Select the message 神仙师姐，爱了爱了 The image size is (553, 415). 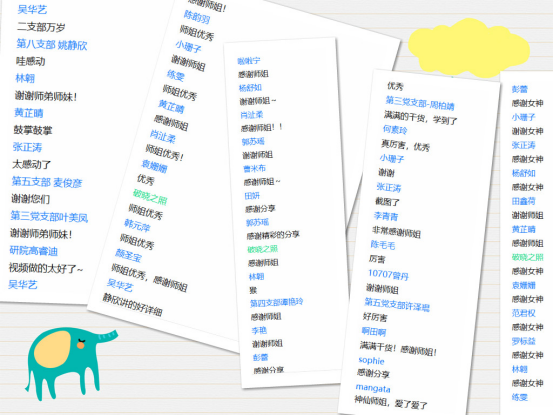(x=391, y=403)
